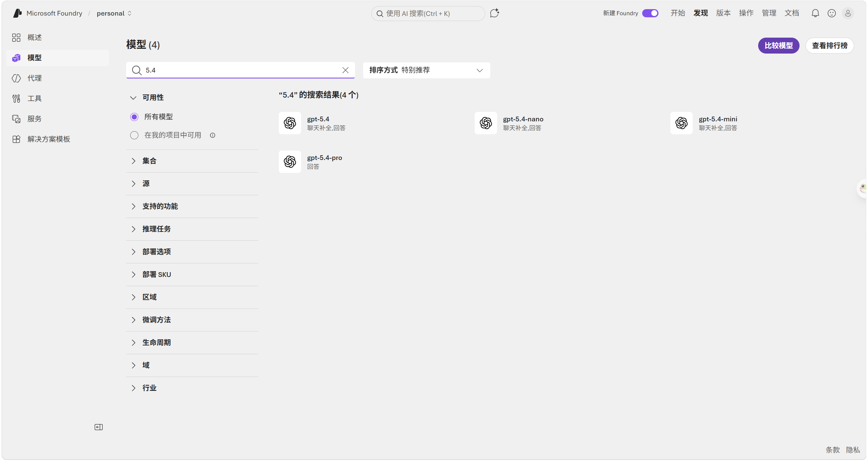Click the 查看排行榜 button
Viewport: 868px width, 461px height.
click(830, 46)
